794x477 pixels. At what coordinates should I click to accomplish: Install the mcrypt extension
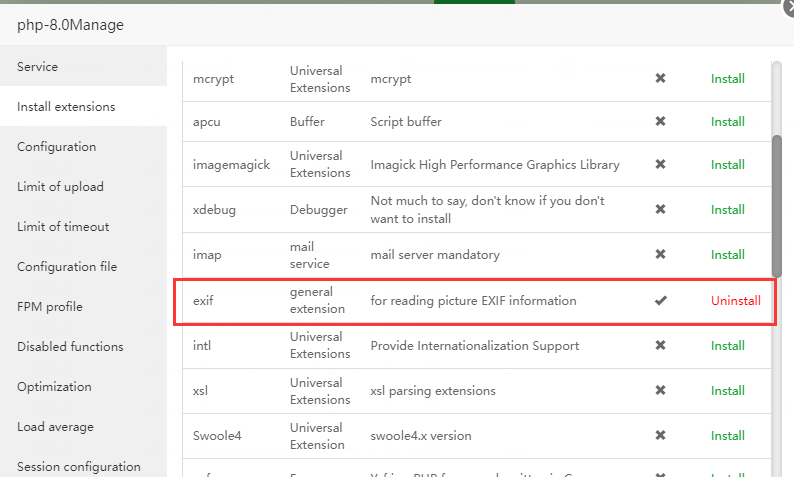727,78
